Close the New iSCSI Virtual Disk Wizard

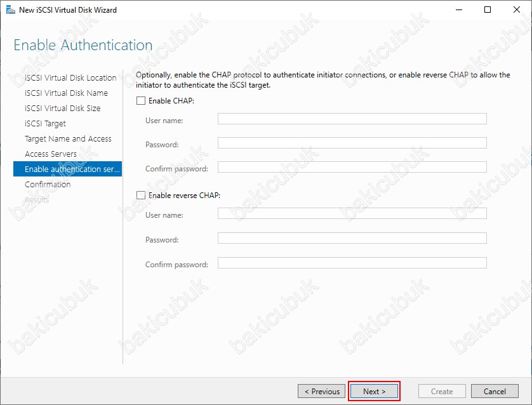pyautogui.click(x=517, y=10)
